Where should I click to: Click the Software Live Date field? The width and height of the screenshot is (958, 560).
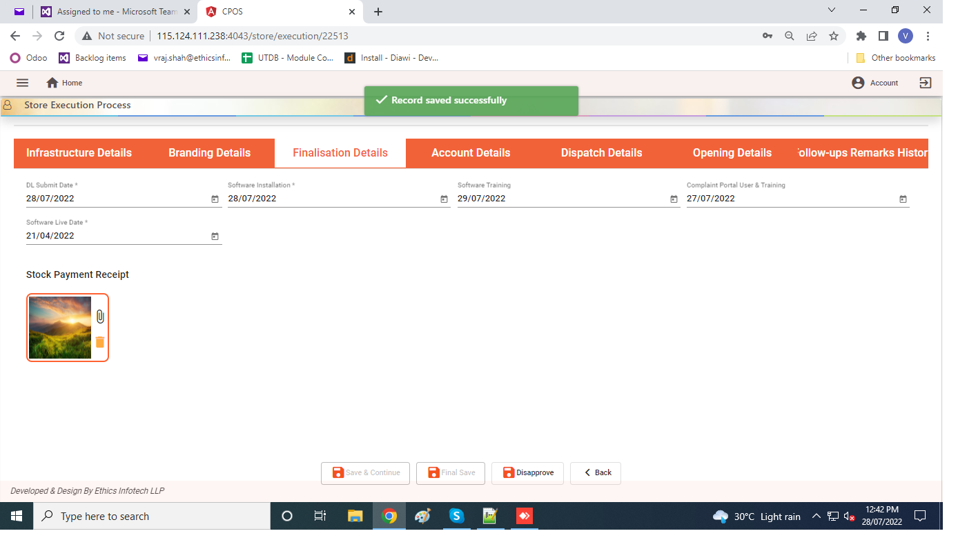(x=114, y=236)
